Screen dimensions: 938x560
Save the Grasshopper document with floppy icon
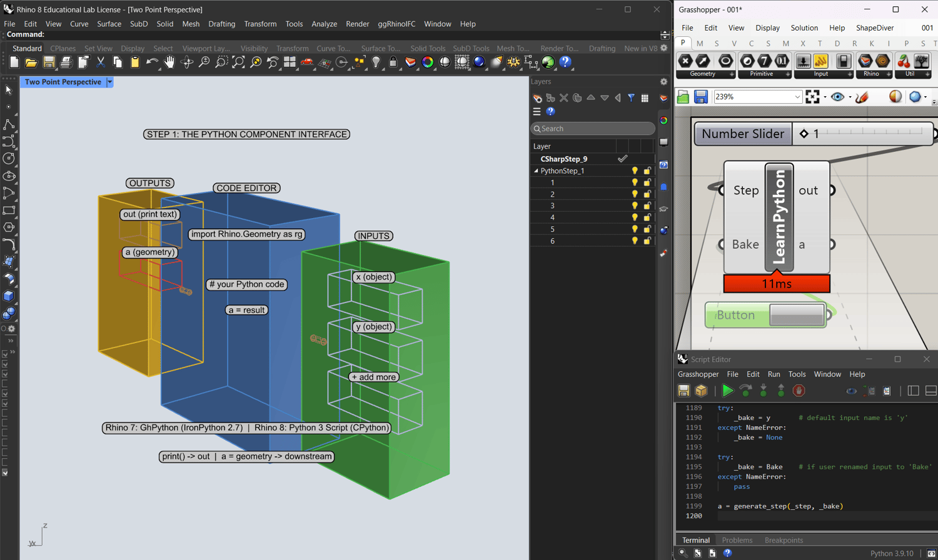[x=701, y=97]
